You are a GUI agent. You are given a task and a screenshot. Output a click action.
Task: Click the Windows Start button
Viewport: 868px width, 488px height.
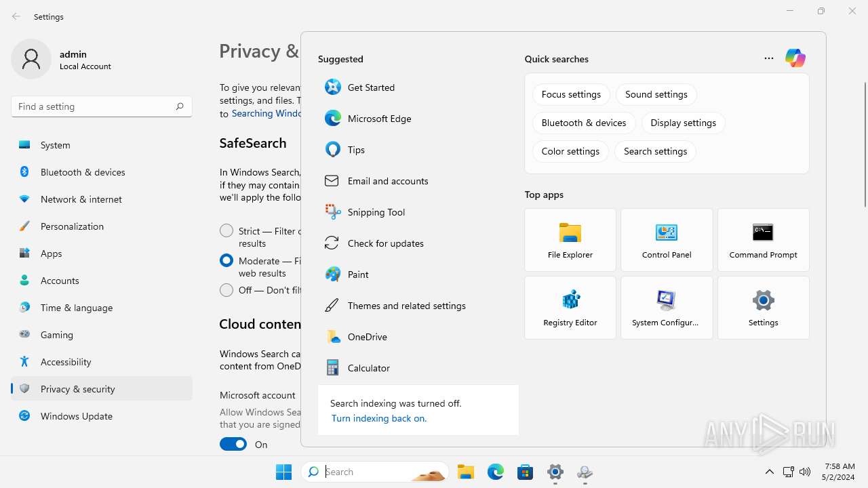point(284,472)
